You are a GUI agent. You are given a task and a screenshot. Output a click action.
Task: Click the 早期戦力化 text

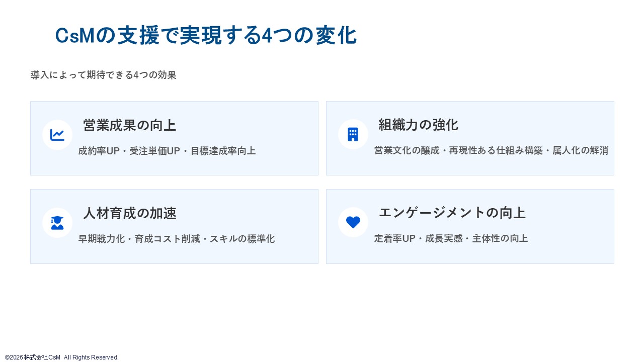[101, 239]
